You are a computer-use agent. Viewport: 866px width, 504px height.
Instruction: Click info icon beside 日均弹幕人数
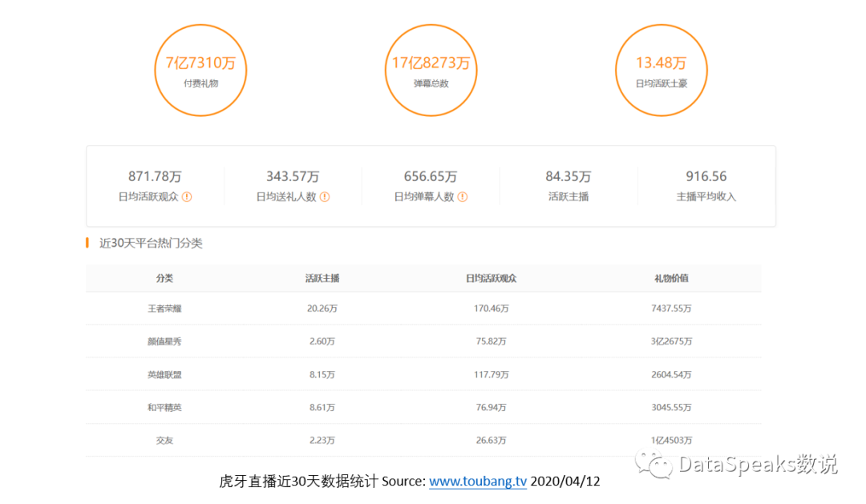click(463, 197)
